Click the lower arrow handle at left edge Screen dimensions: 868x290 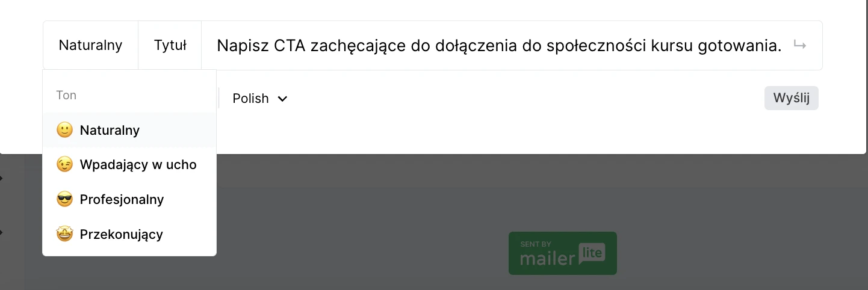(1, 231)
